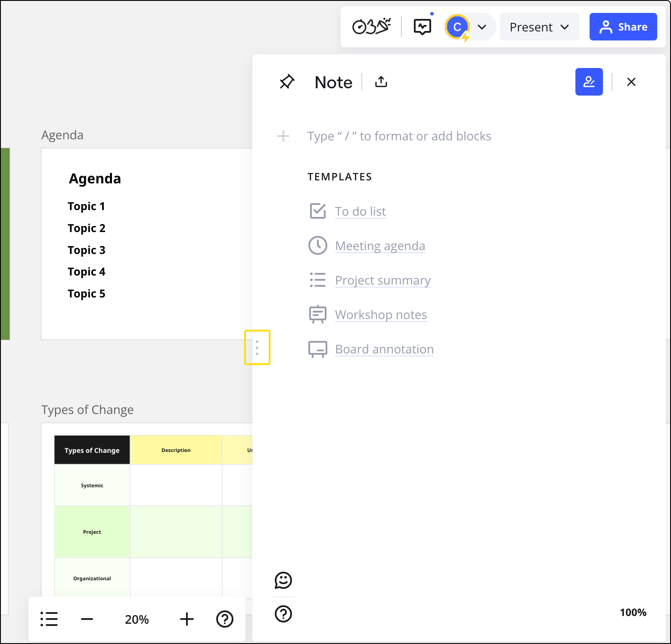Expand the collaborator avatar dropdown

[482, 27]
